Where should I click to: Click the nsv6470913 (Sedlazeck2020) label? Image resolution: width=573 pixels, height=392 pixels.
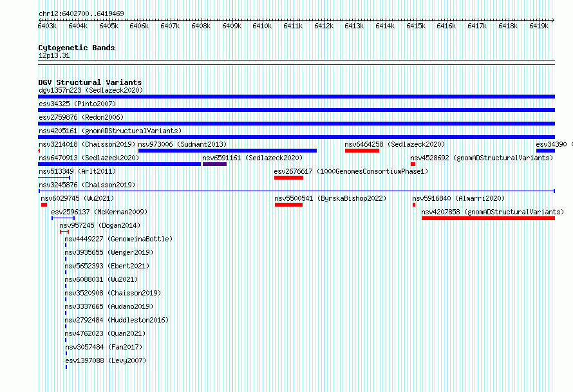89,158
